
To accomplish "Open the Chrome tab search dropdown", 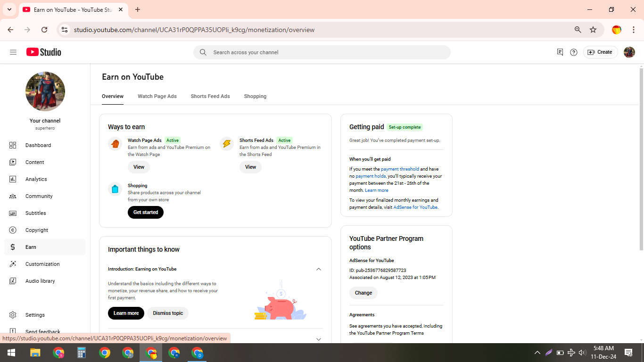I will (x=9, y=9).
